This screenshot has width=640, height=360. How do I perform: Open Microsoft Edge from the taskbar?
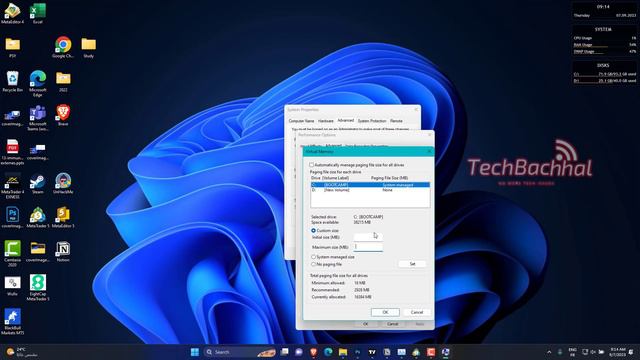click(x=328, y=352)
